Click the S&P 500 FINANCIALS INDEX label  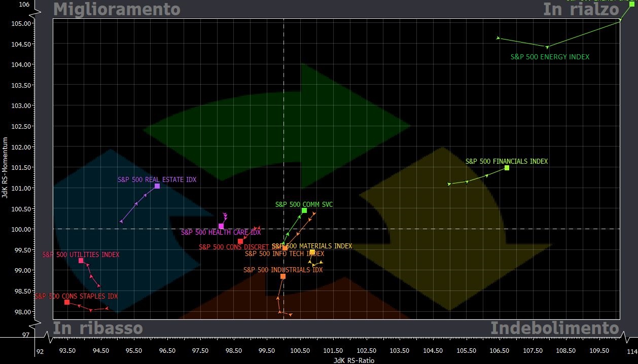pos(507,161)
